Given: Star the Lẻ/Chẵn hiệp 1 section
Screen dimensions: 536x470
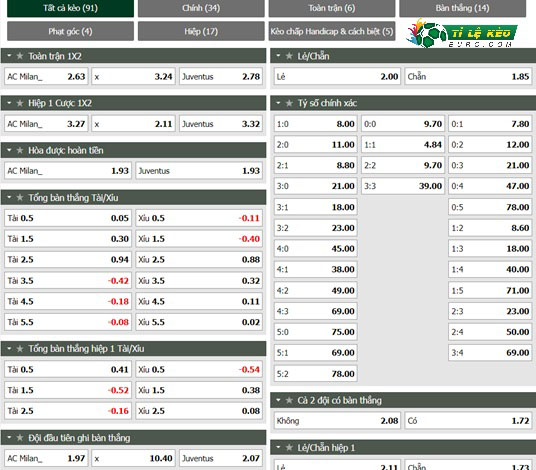Looking at the screenshot, I should (x=289, y=447).
